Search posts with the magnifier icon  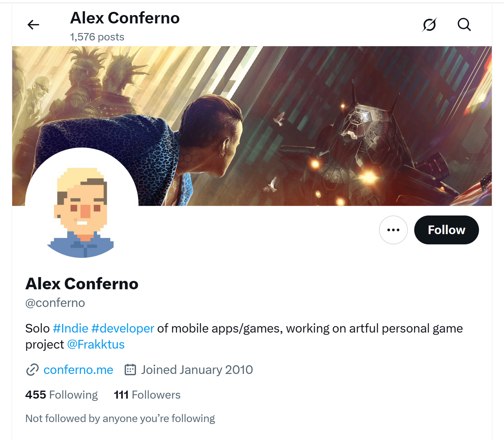tap(464, 24)
